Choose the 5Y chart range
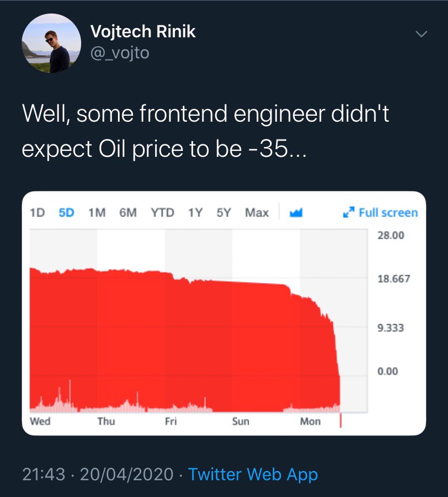The height and width of the screenshot is (497, 448). 223,213
